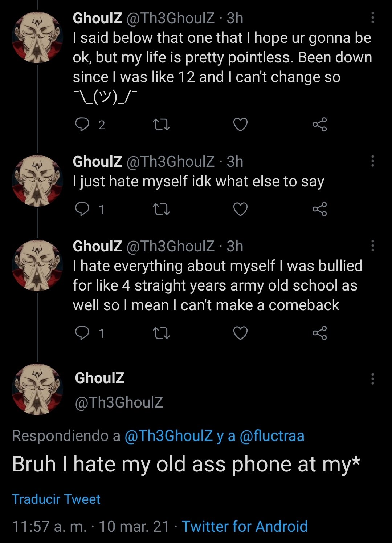Retweet the 'I just hate myself' tweet
The height and width of the screenshot is (543, 392).
[x=161, y=209]
